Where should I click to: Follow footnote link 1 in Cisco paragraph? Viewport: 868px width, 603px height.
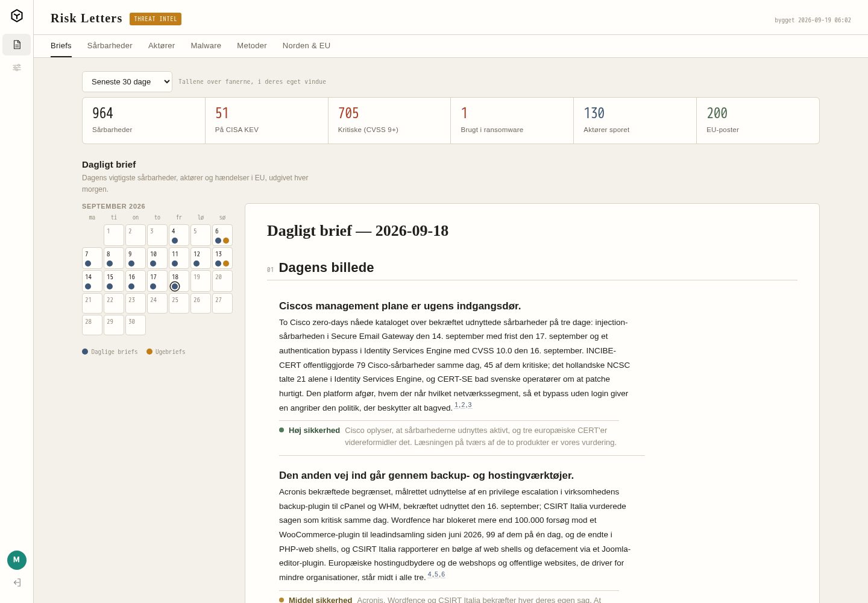point(456,405)
